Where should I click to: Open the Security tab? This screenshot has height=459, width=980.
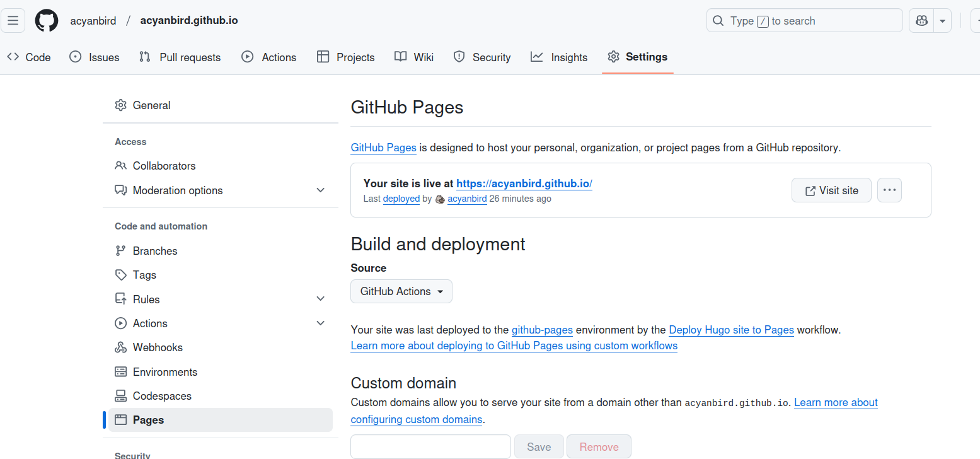(x=482, y=57)
